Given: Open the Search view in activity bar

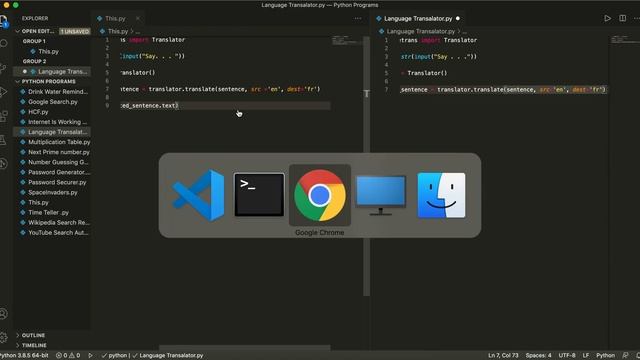Looking at the screenshot, I should [x=4, y=43].
